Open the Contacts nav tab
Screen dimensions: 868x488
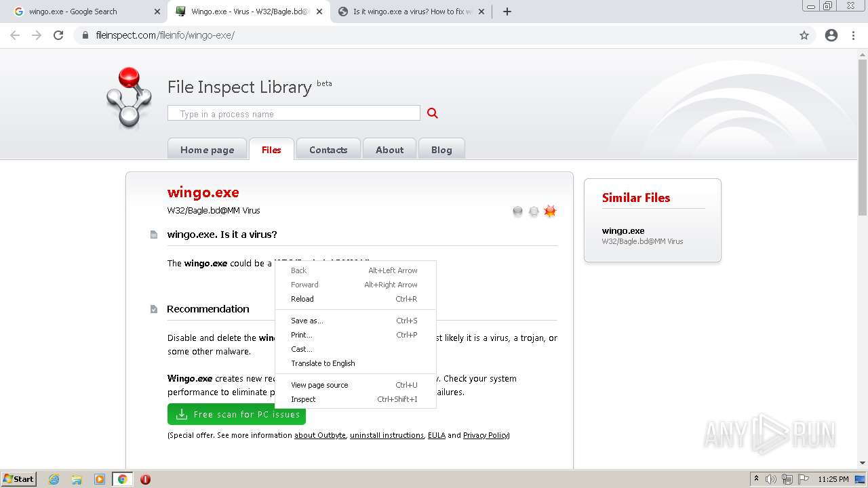(x=328, y=149)
